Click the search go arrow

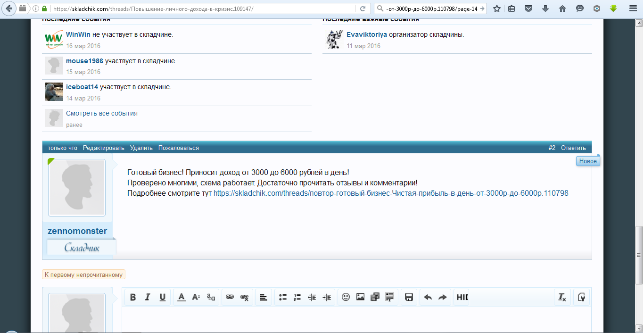click(481, 8)
